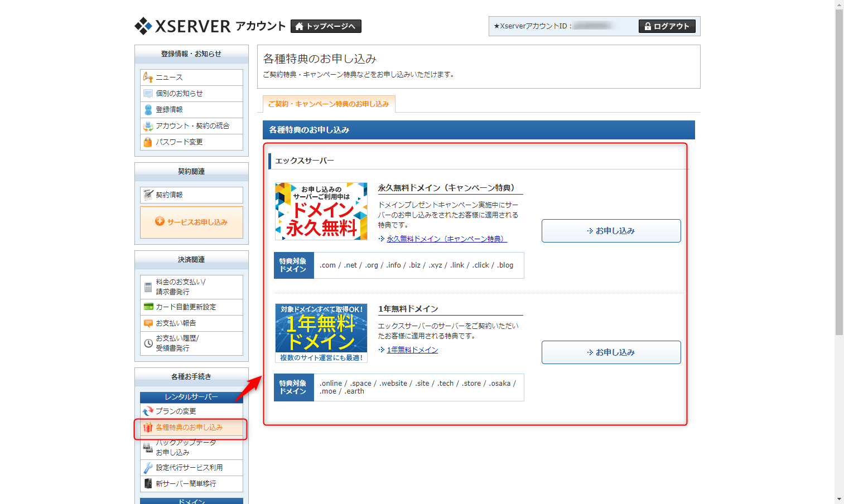The height and width of the screenshot is (504, 844).
Task: Click the mail icon beside 個別のお知らせ
Action: point(148,94)
